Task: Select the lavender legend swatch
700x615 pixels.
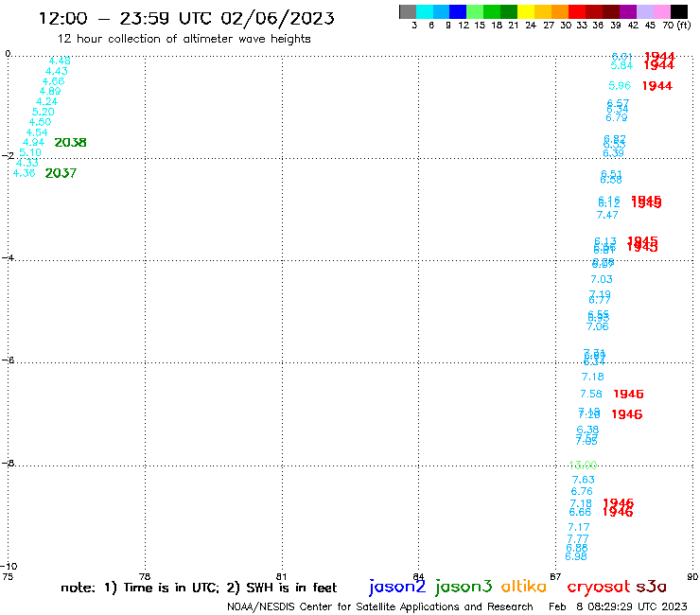Action: click(x=644, y=11)
